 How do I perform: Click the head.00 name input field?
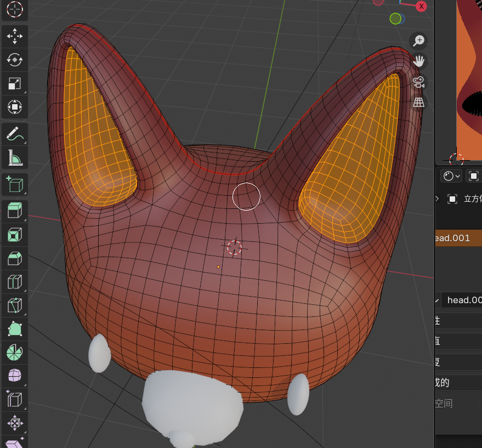tap(463, 300)
